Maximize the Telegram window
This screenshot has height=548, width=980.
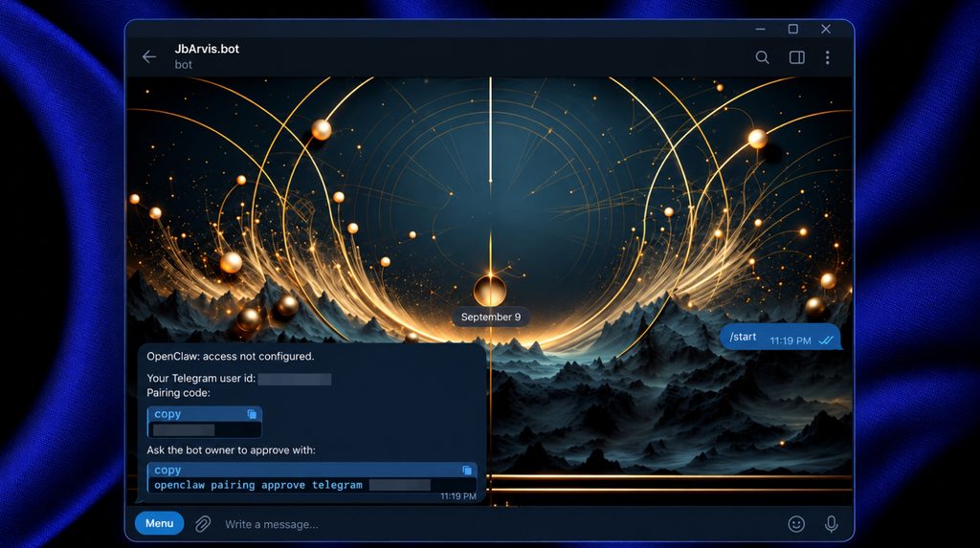(x=793, y=29)
